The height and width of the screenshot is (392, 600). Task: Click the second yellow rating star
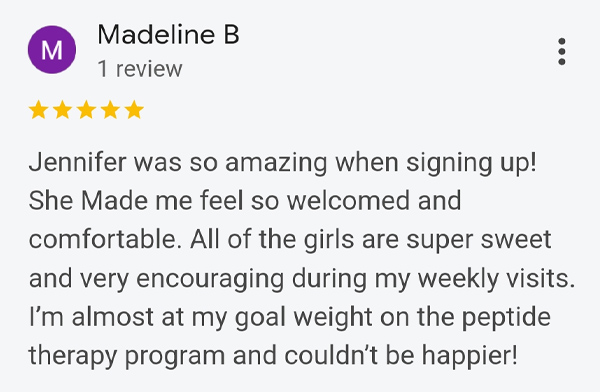point(62,110)
